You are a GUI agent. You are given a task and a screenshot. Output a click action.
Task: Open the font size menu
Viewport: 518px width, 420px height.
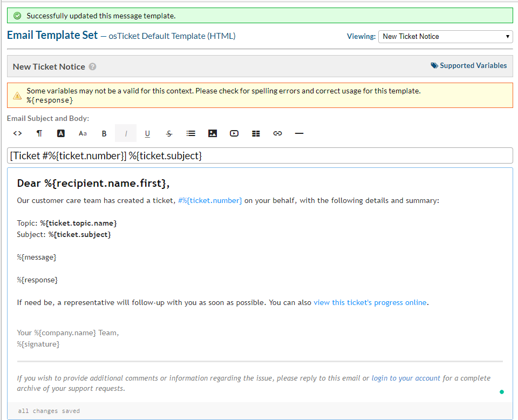[x=83, y=133]
